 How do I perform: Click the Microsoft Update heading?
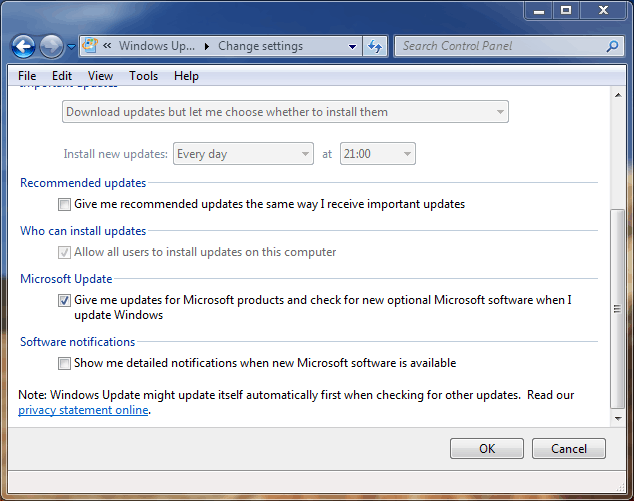pyautogui.click(x=66, y=279)
